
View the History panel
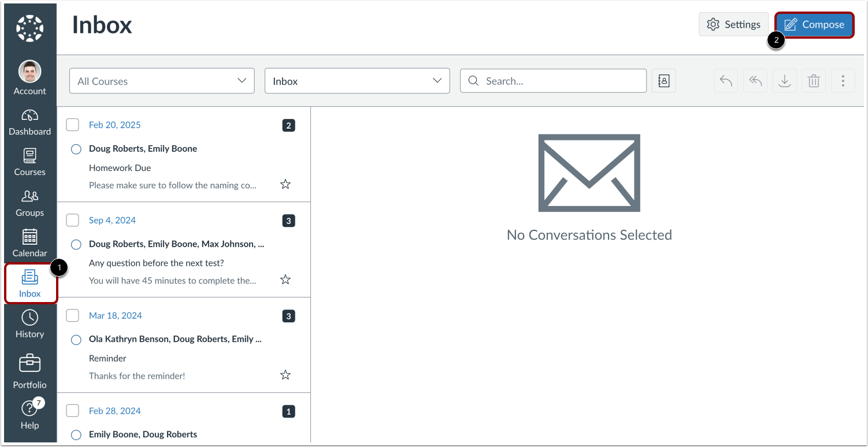29,325
